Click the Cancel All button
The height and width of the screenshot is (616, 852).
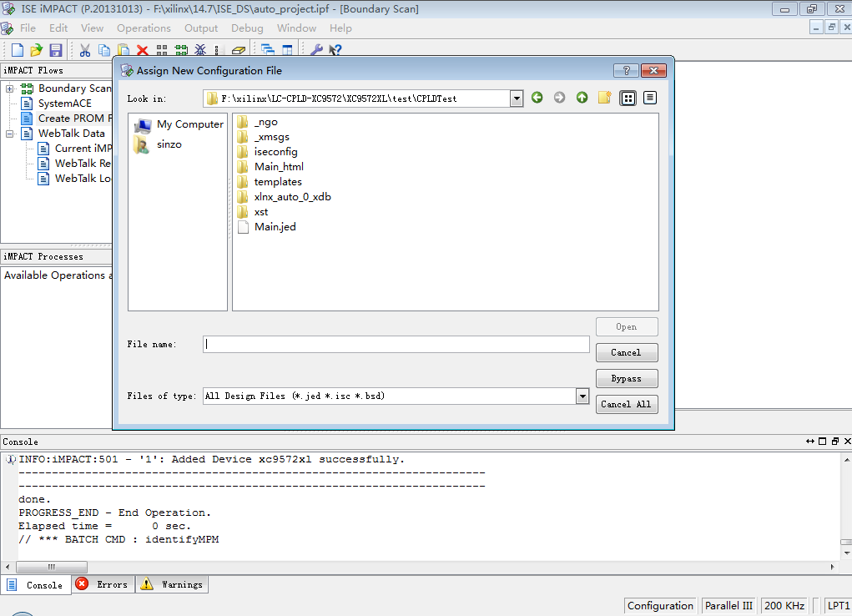click(x=627, y=404)
